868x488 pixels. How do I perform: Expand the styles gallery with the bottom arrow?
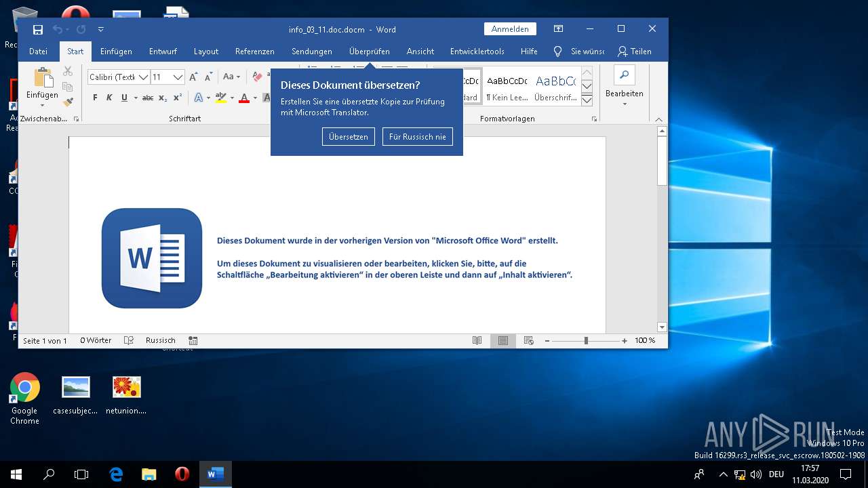point(587,100)
